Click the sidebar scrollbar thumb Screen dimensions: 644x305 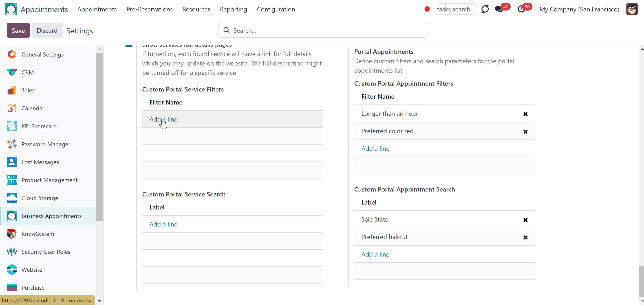click(99, 137)
